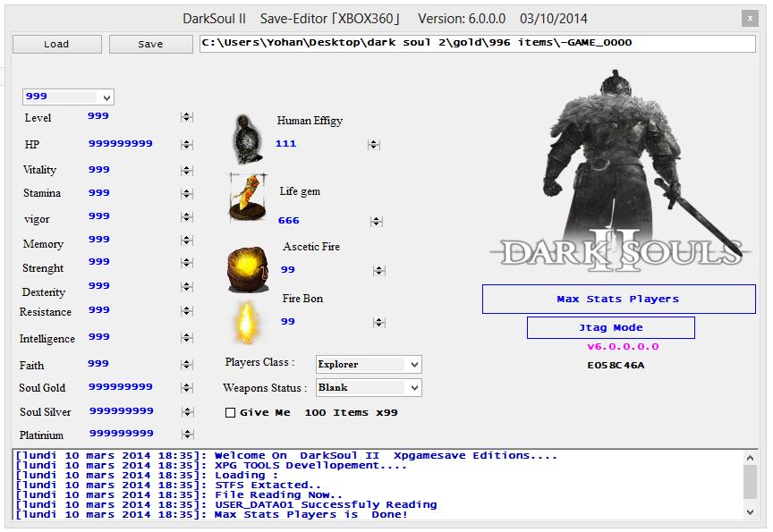Click the Dark Souls II logo image

point(621,253)
